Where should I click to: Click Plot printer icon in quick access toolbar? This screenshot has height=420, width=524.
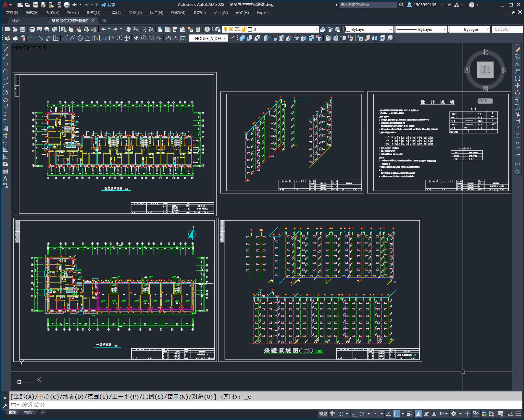[x=67, y=5]
